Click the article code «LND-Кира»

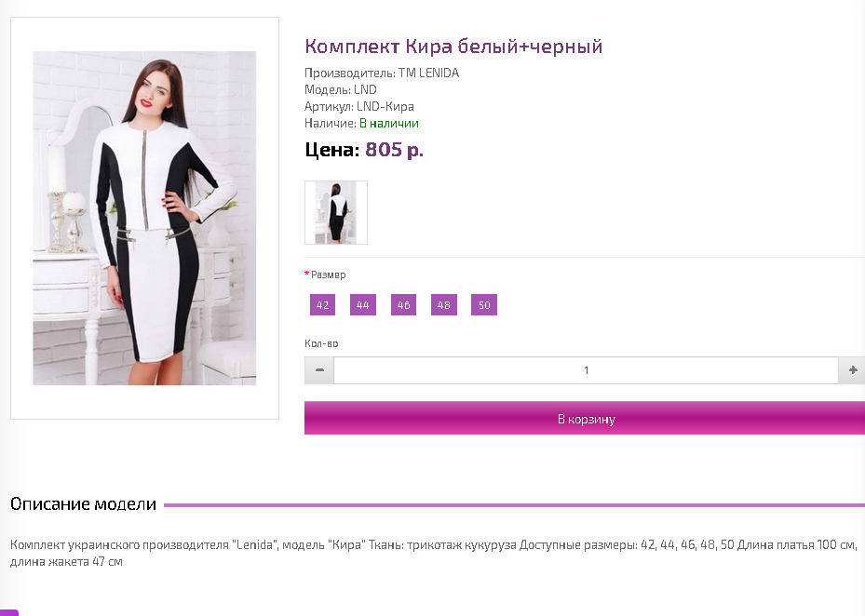[x=385, y=106]
